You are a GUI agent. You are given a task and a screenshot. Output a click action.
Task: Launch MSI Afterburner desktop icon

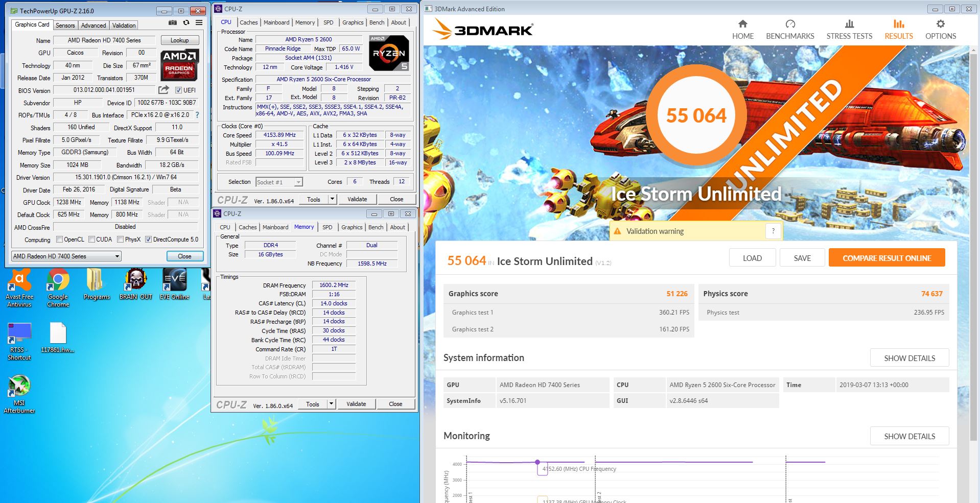coord(19,395)
